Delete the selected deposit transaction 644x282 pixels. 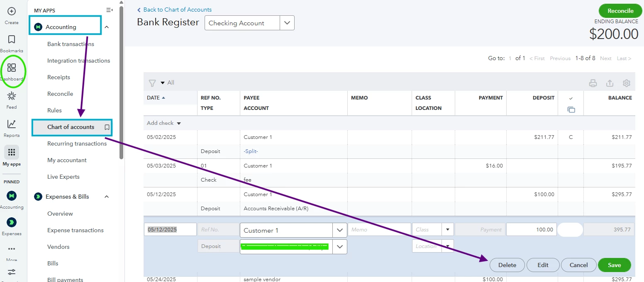pyautogui.click(x=507, y=265)
